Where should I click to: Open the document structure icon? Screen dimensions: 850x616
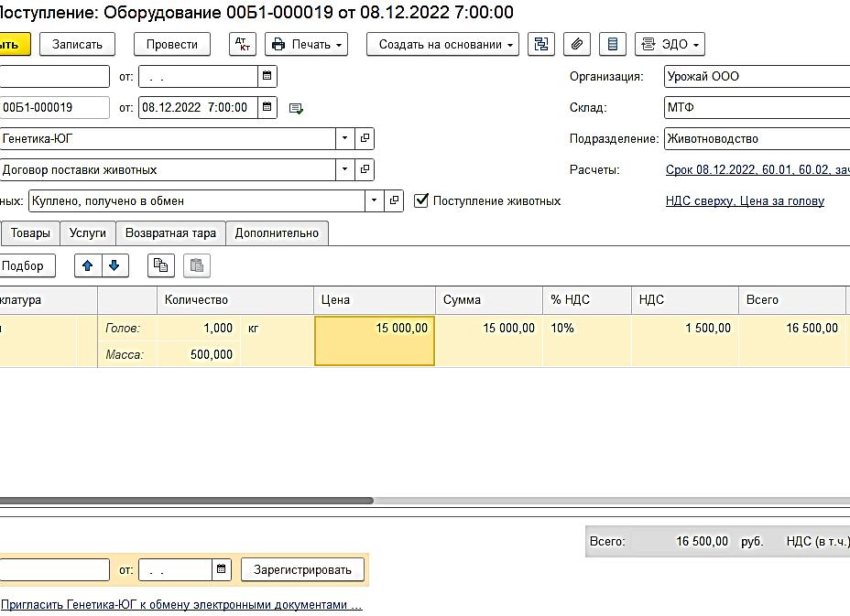coord(541,45)
